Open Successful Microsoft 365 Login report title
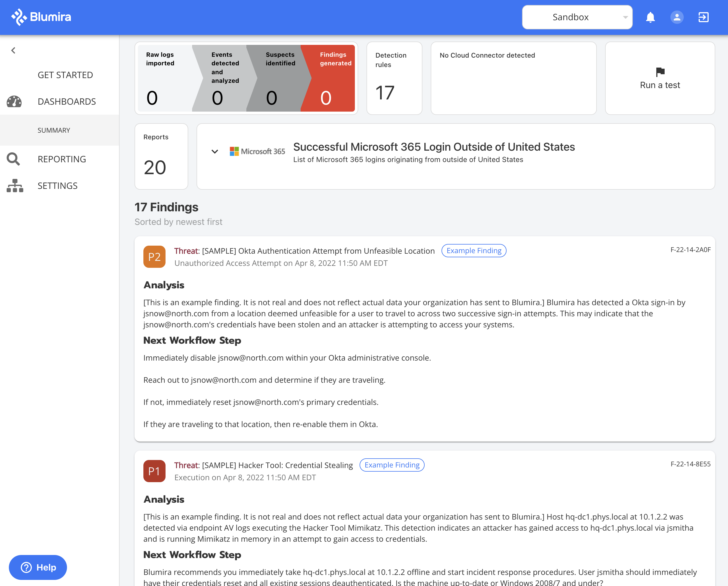728x586 pixels. [434, 147]
